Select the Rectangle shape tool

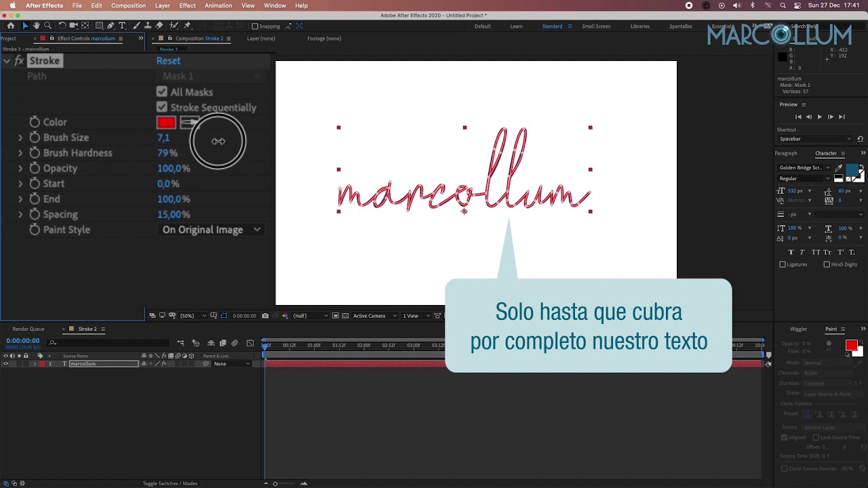coord(99,26)
